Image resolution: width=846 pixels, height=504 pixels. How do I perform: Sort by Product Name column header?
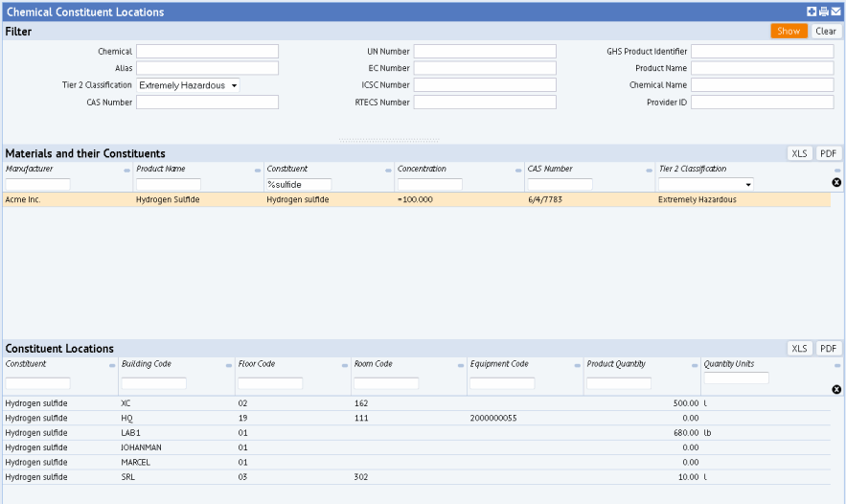point(161,169)
